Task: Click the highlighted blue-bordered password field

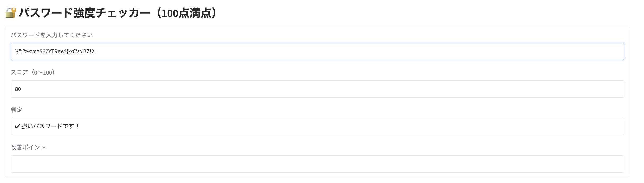Action: click(x=318, y=51)
